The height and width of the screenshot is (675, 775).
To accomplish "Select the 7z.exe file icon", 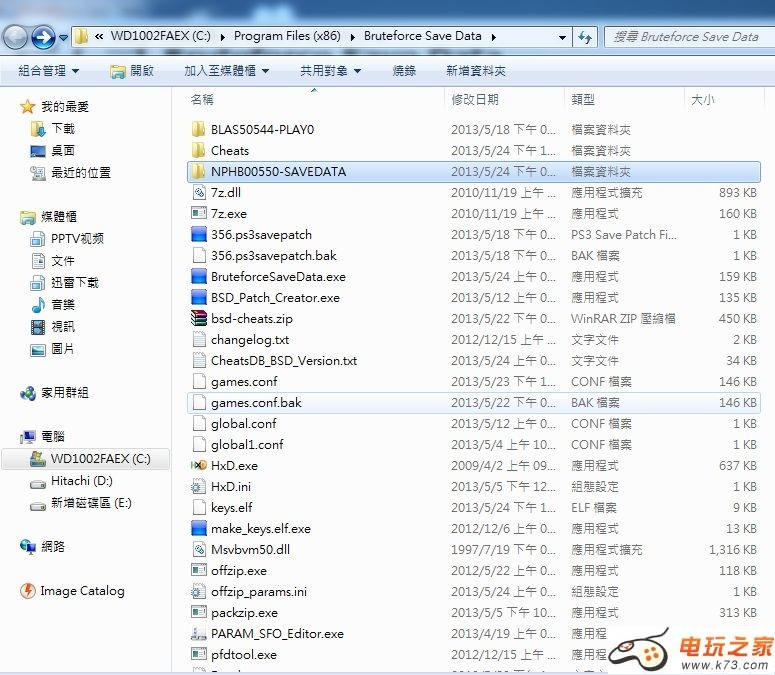I will (198, 214).
